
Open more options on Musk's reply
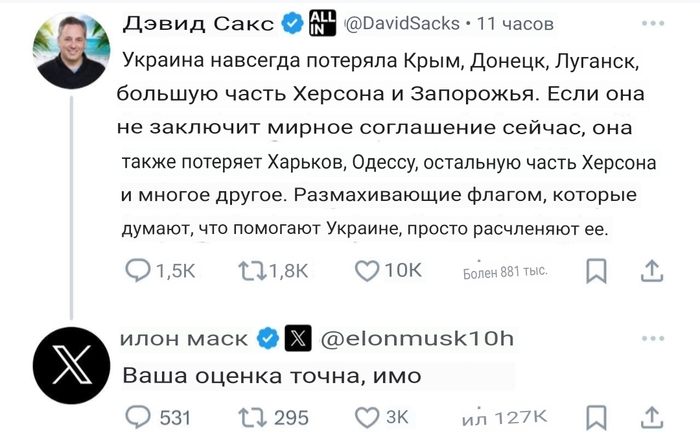[652, 339]
